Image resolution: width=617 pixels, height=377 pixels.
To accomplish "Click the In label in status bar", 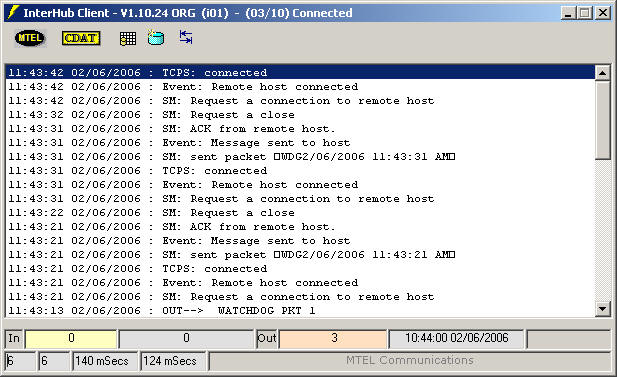I will (x=14, y=338).
